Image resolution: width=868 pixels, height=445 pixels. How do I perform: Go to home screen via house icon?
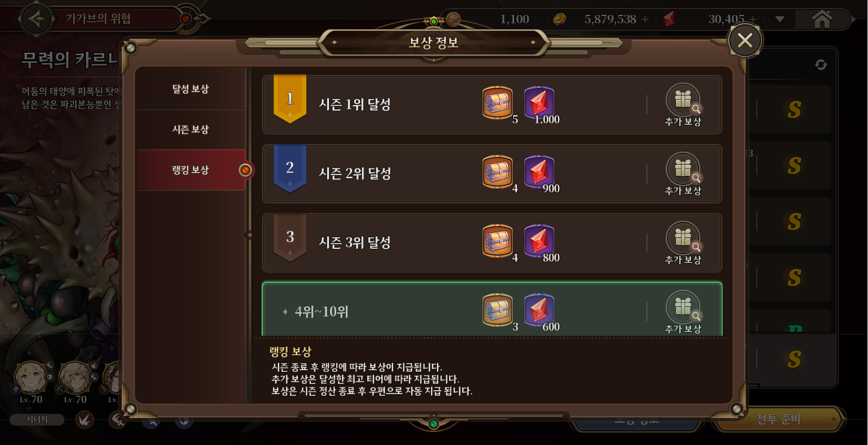pyautogui.click(x=822, y=20)
